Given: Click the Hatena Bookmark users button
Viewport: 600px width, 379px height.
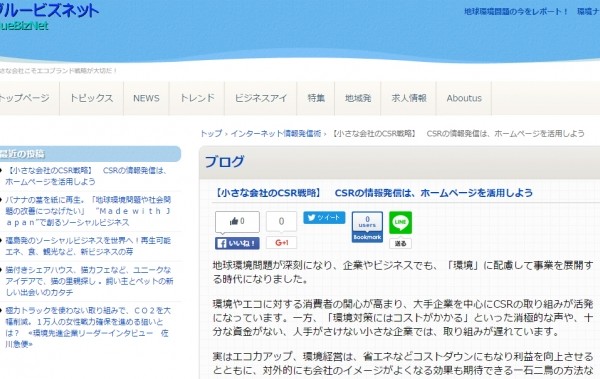Looking at the screenshot, I should point(367,227).
